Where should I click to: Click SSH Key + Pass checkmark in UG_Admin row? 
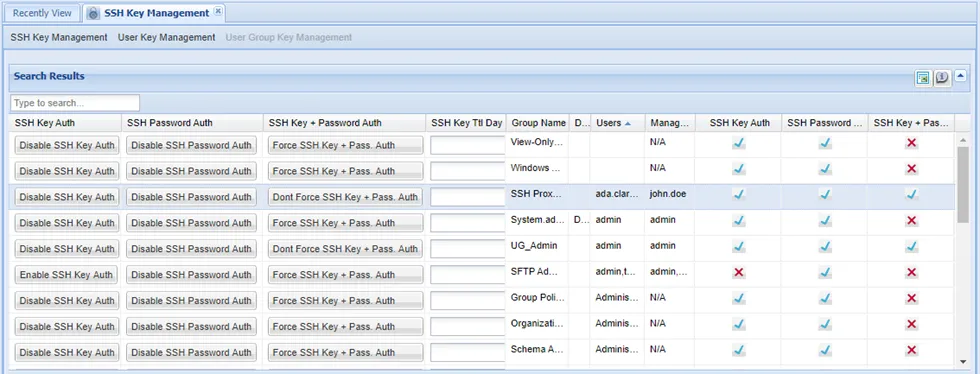click(911, 246)
